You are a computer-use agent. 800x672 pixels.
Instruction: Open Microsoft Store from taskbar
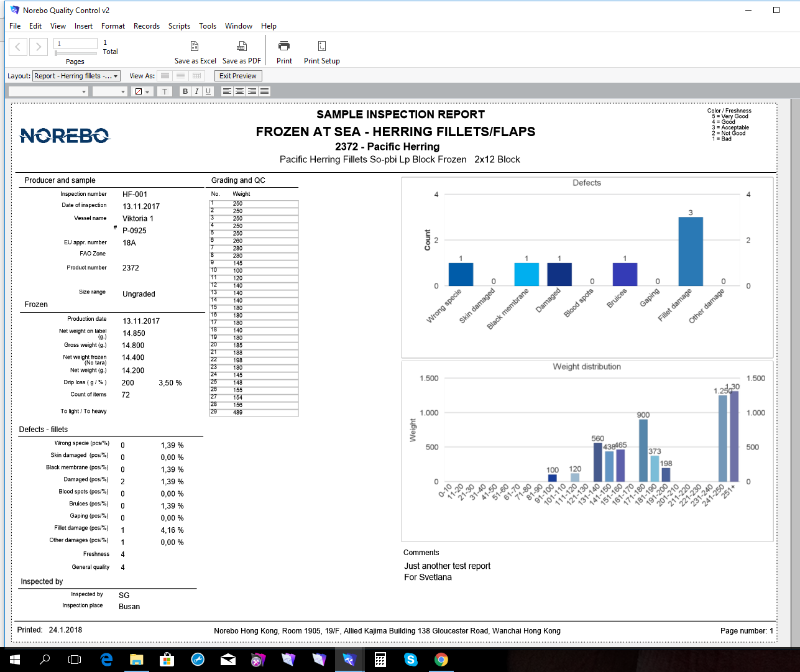(x=167, y=660)
